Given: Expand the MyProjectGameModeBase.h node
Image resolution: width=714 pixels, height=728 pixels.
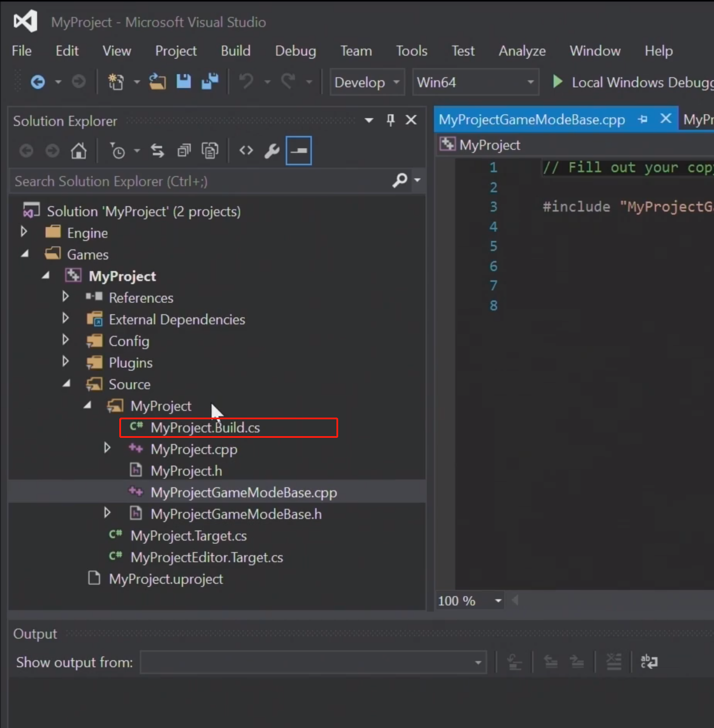Looking at the screenshot, I should (x=107, y=513).
